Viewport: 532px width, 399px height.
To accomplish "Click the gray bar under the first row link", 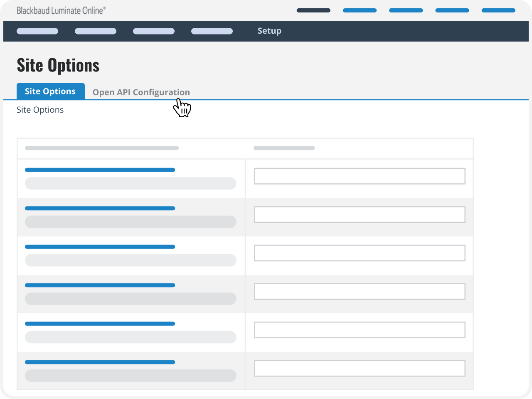I will click(130, 183).
